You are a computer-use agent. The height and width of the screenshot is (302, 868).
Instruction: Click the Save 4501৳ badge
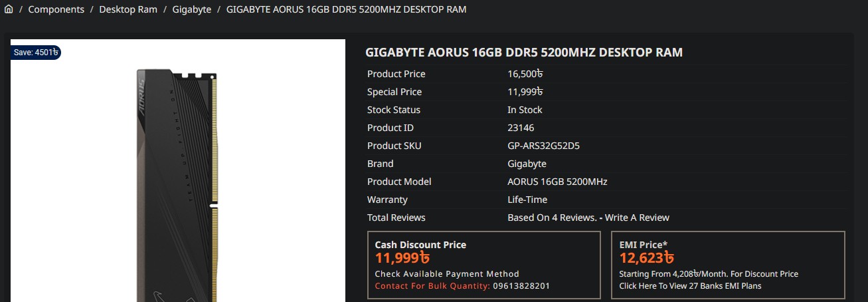click(x=37, y=52)
